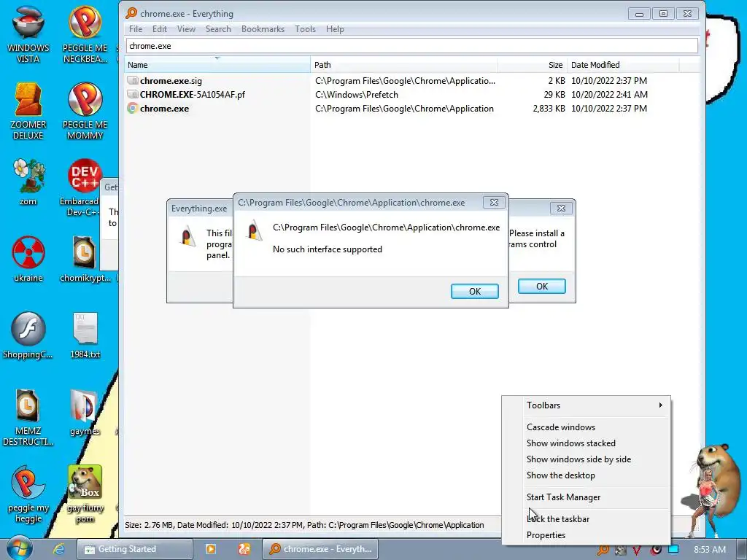The image size is (747, 560).
Task: Close the chrome.exe error dialog
Action: [494, 203]
